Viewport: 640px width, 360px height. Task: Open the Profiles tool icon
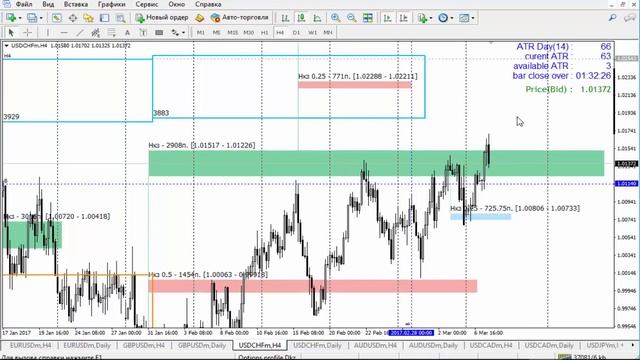click(x=31, y=18)
